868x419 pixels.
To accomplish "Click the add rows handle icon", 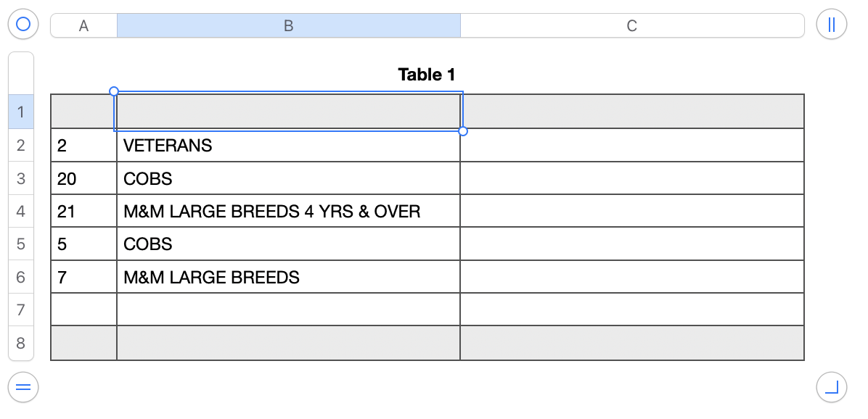I will click(x=22, y=387).
